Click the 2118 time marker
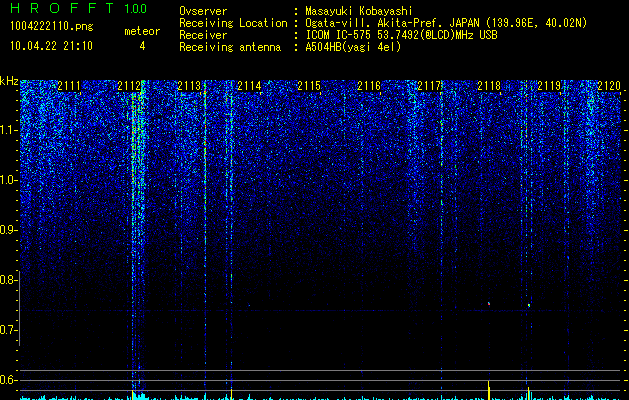This screenshot has width=629, height=400. 489,86
